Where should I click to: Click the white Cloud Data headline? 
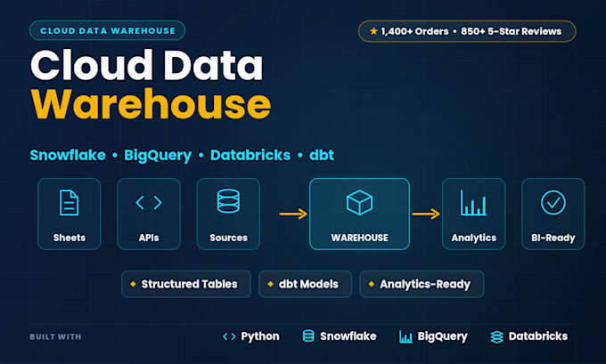click(x=147, y=64)
